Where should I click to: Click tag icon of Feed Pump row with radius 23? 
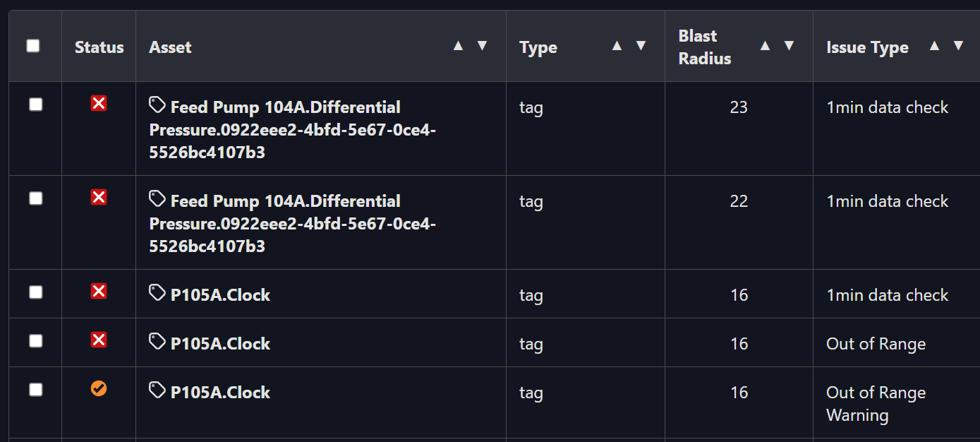[157, 105]
